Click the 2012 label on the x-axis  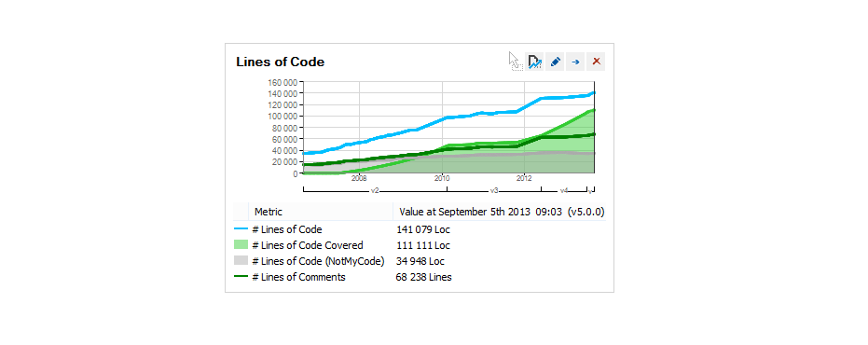click(x=524, y=178)
